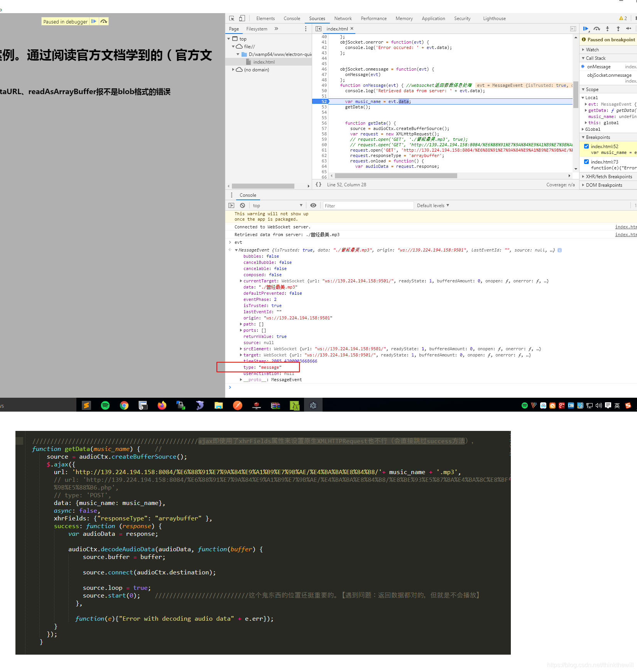Screen dimensions: 637x672
Task: Open the console context dropdown labeled top
Action: [277, 205]
